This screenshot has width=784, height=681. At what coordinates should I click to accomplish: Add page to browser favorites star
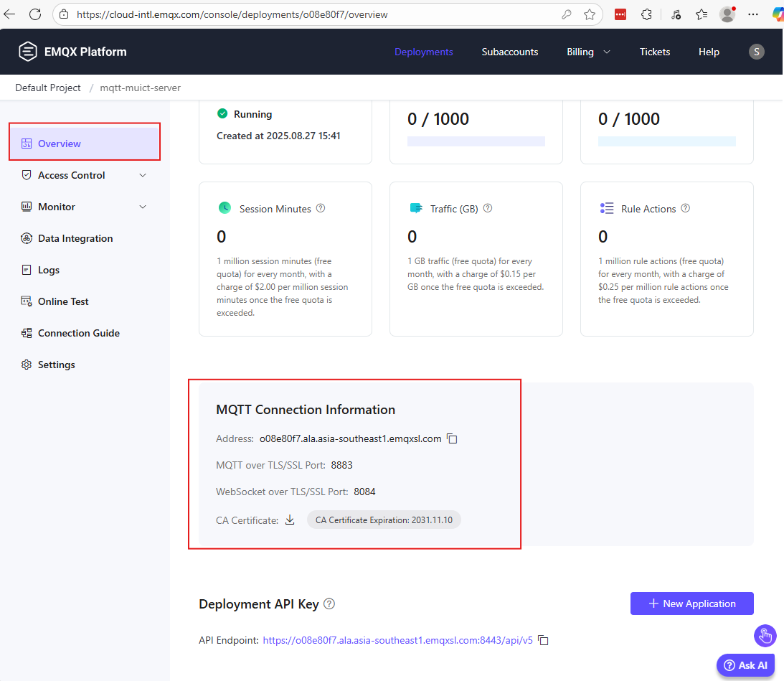click(x=590, y=14)
